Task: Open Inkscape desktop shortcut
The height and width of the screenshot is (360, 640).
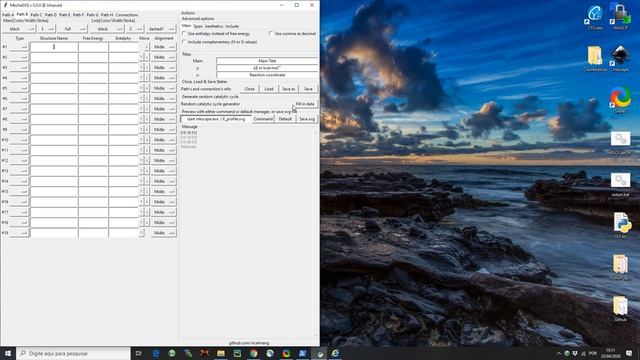Action: (620, 58)
